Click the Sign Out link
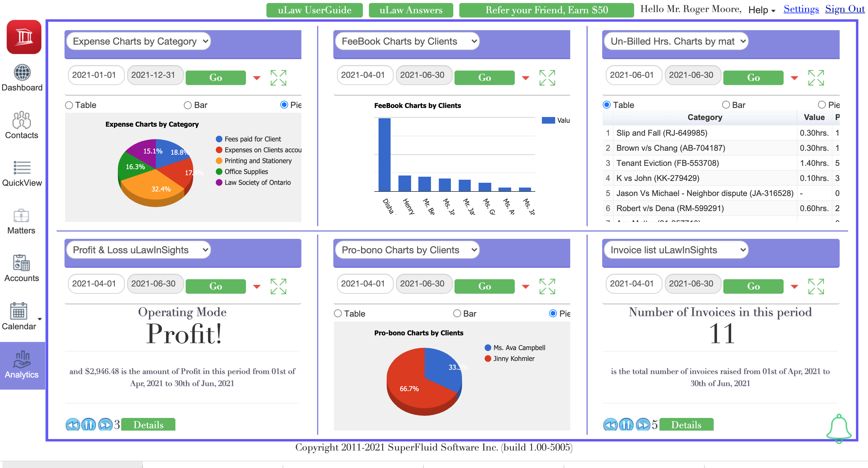 pos(844,9)
